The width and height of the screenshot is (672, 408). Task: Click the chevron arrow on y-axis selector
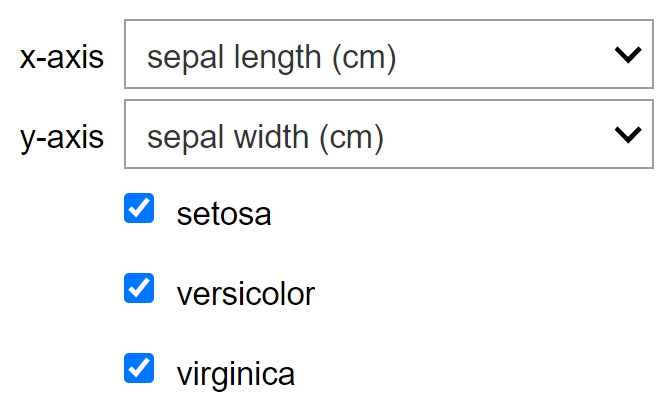pyautogui.click(x=628, y=134)
